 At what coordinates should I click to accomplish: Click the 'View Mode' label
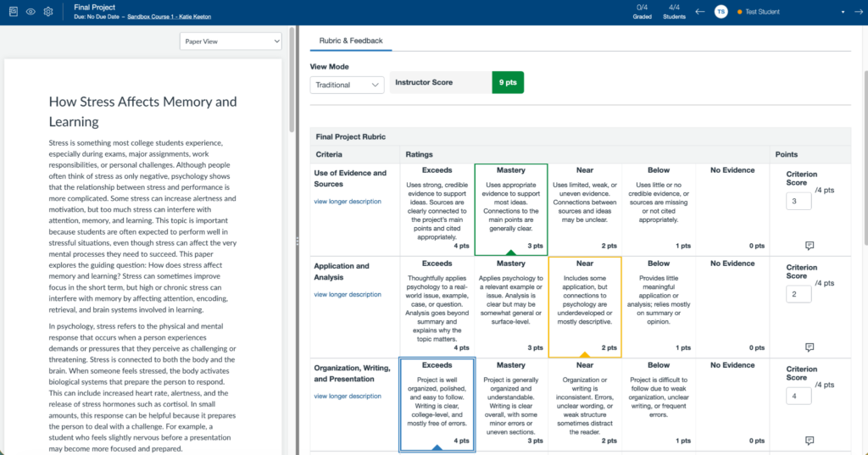(330, 66)
